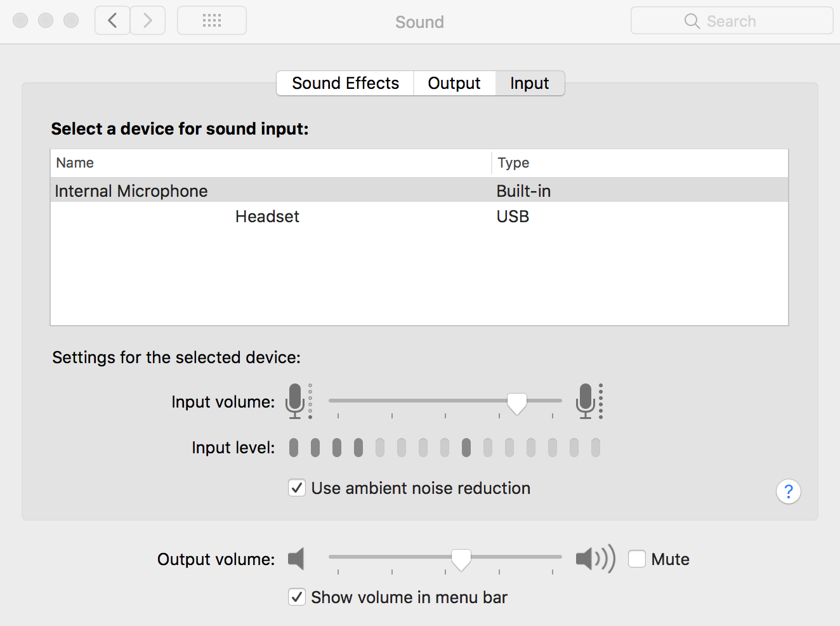Screen dimensions: 840x626
Task: Click the high input volume microphone icon
Action: pyautogui.click(x=589, y=401)
